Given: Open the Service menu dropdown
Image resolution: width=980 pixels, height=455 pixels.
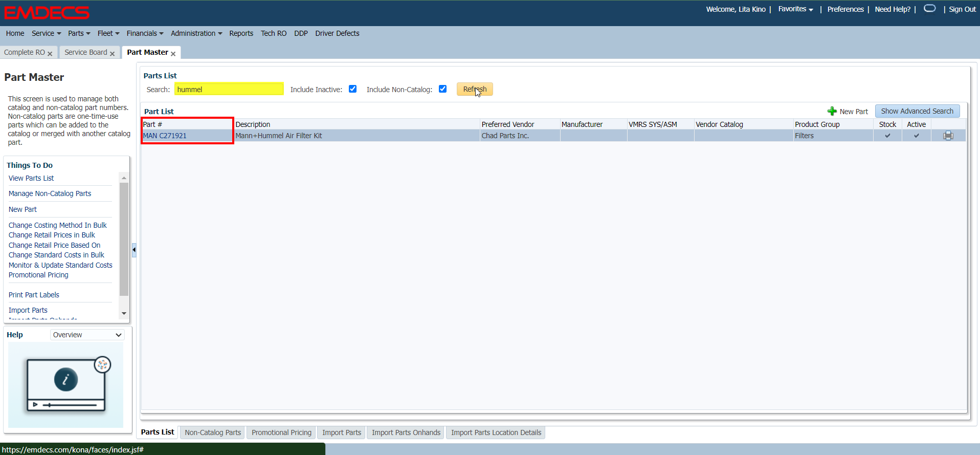Looking at the screenshot, I should (46, 33).
